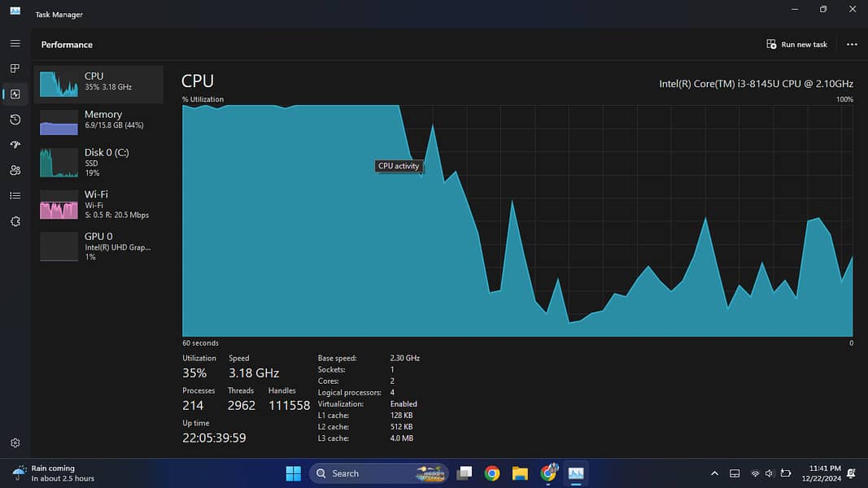Show hidden icons in the system tray

[x=714, y=473]
